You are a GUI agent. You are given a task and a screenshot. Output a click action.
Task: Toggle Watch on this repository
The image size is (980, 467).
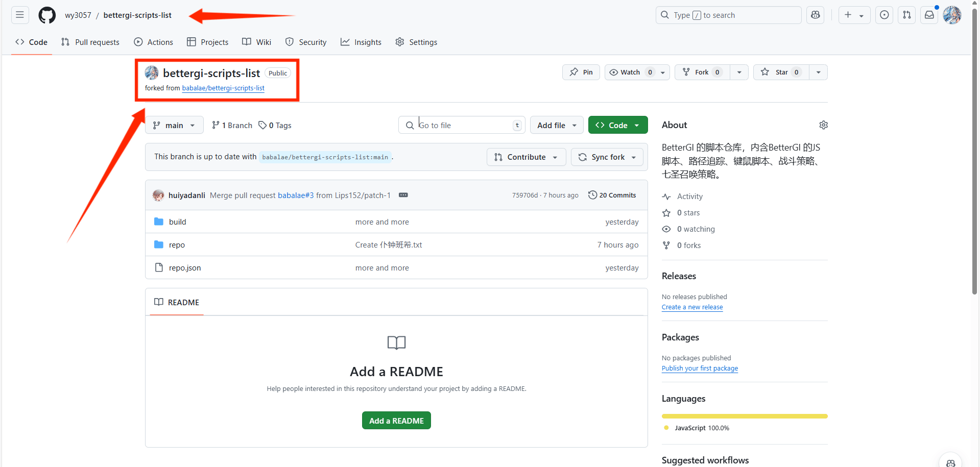point(631,72)
